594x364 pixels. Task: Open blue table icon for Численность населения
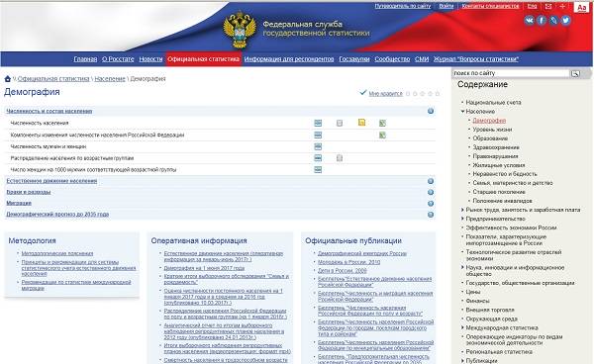[318, 123]
